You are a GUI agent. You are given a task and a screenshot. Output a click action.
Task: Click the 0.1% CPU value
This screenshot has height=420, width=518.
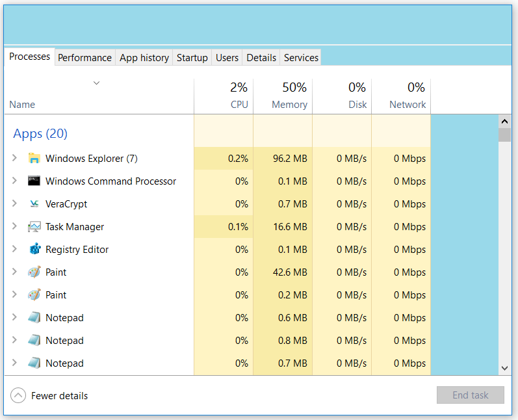click(x=238, y=227)
